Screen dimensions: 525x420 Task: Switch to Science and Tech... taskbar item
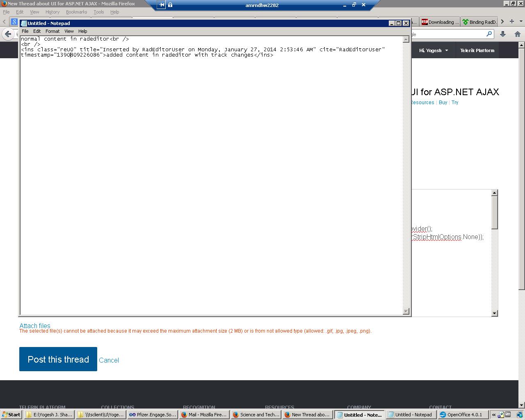[x=256, y=415]
